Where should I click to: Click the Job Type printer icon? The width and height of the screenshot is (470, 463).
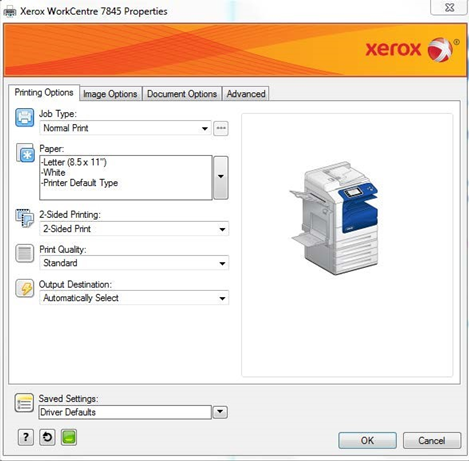coord(24,117)
